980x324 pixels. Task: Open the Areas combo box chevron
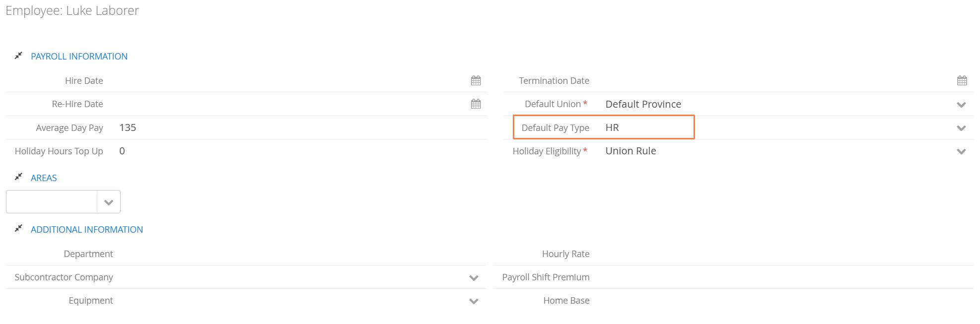(x=109, y=202)
